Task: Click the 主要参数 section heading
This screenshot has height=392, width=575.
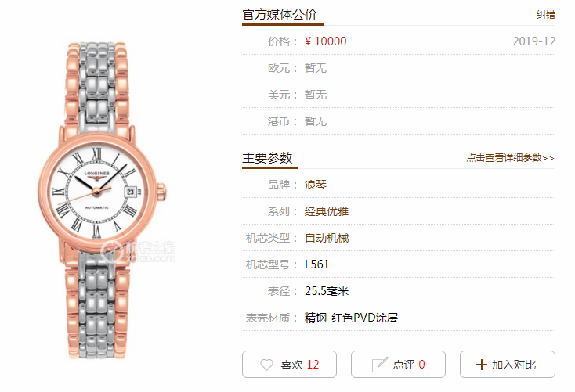Action: (x=267, y=158)
